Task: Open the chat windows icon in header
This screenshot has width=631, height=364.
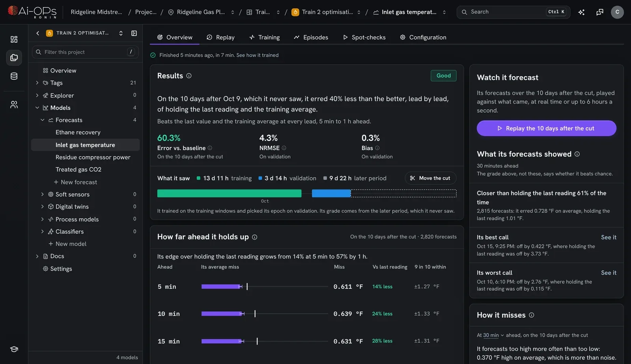Action: pos(599,12)
